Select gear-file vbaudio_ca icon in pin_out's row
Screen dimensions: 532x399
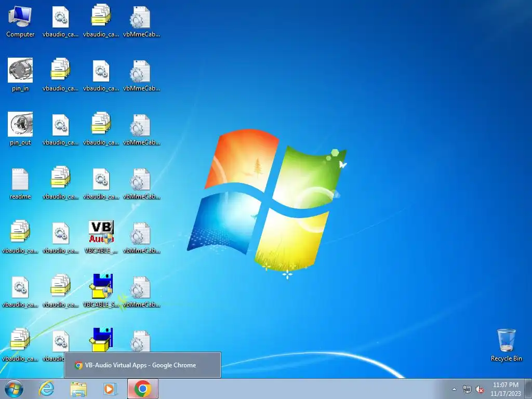(x=60, y=129)
